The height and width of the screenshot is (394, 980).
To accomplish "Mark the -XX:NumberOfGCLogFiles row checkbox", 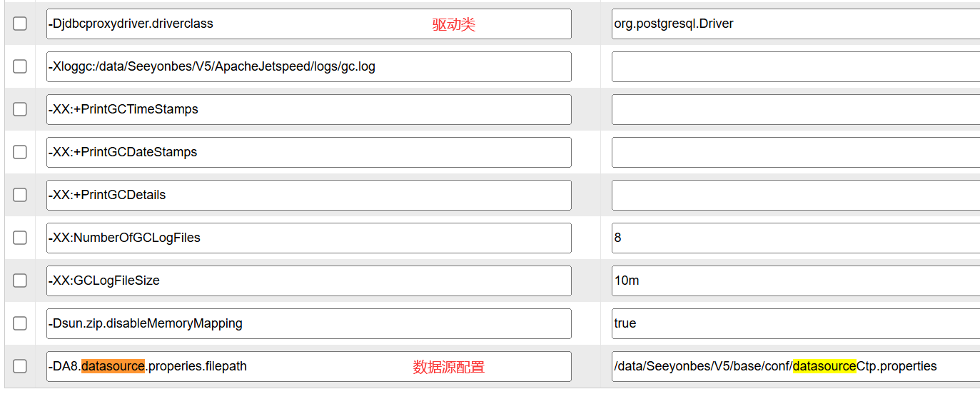I will [x=20, y=238].
